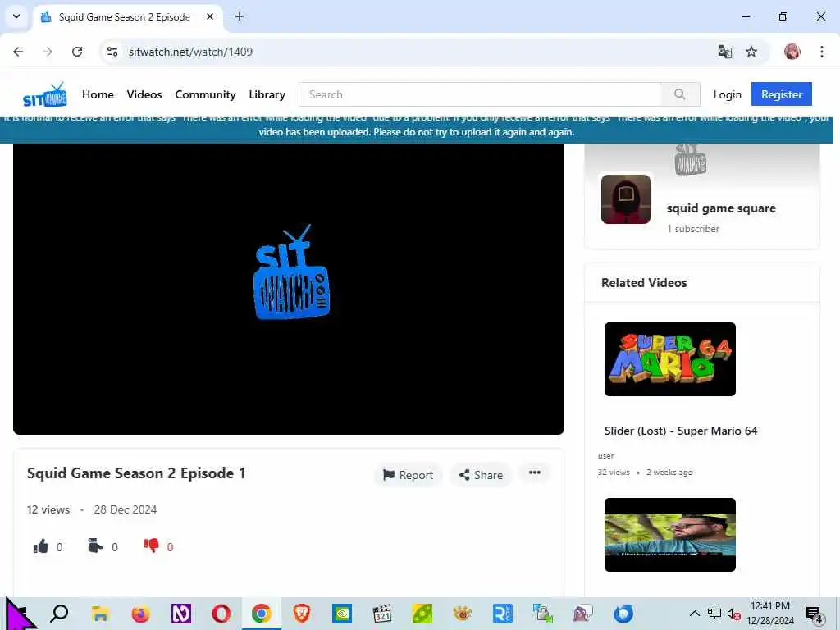Open the NVIDIA app taskbar icon

342,614
